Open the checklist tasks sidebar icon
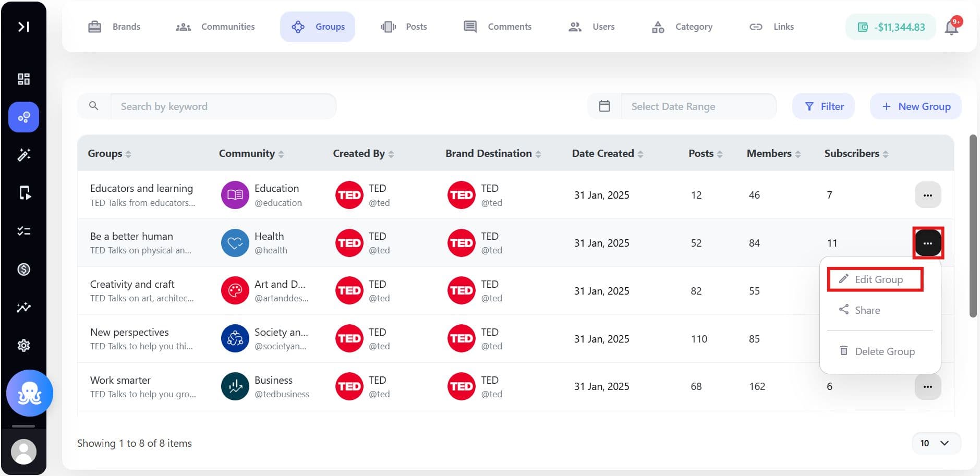The image size is (980, 476). [23, 231]
